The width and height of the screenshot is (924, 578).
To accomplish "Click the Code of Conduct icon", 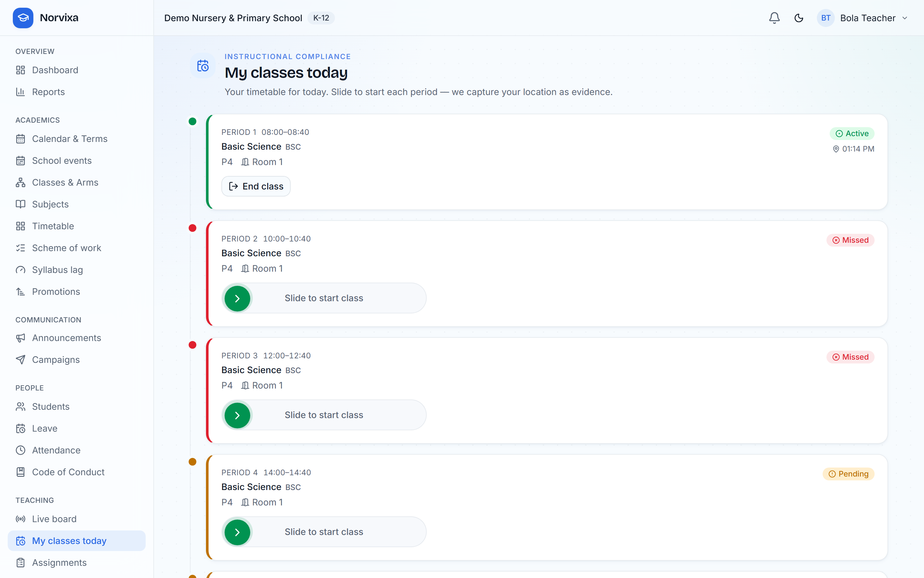I will [x=21, y=472].
